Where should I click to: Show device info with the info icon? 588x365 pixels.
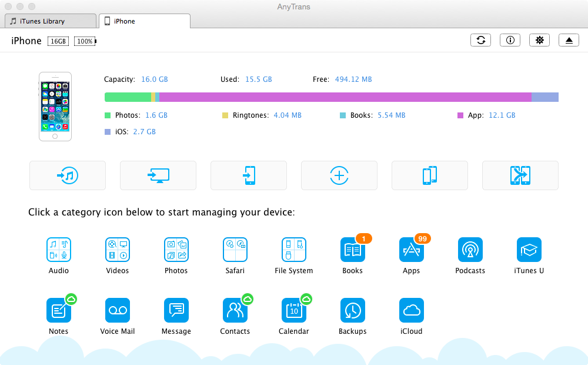click(x=510, y=40)
